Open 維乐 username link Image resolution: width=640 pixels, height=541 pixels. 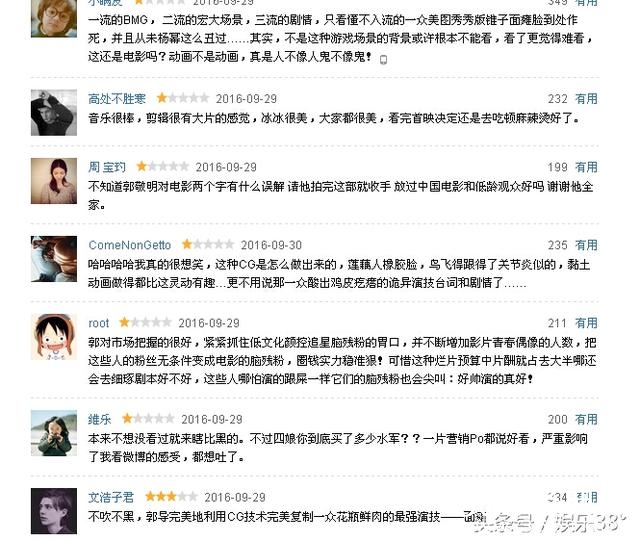pos(100,419)
